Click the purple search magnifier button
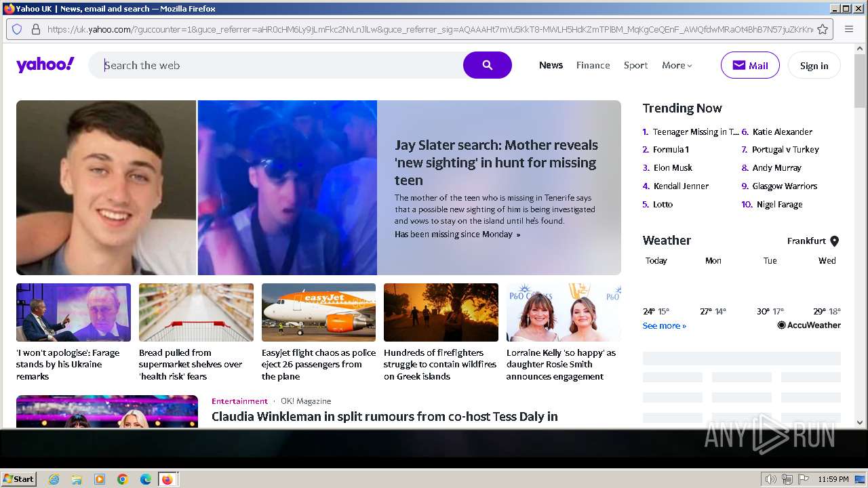 click(487, 65)
